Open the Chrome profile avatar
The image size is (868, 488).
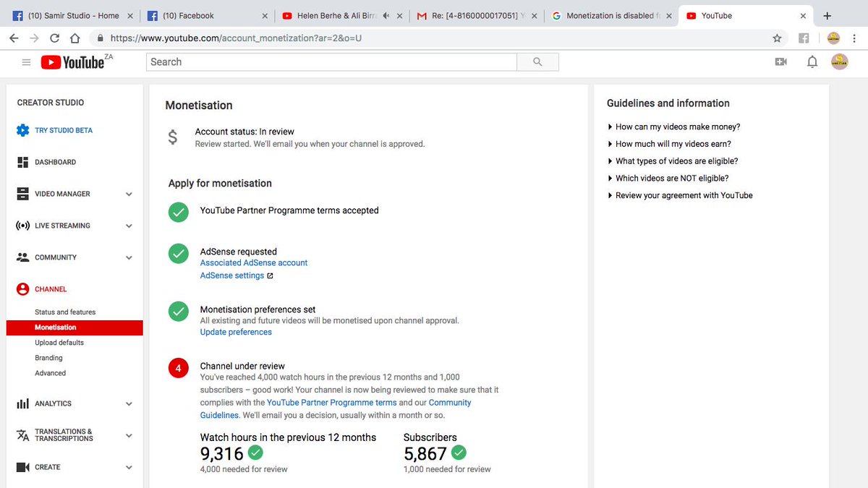click(833, 38)
